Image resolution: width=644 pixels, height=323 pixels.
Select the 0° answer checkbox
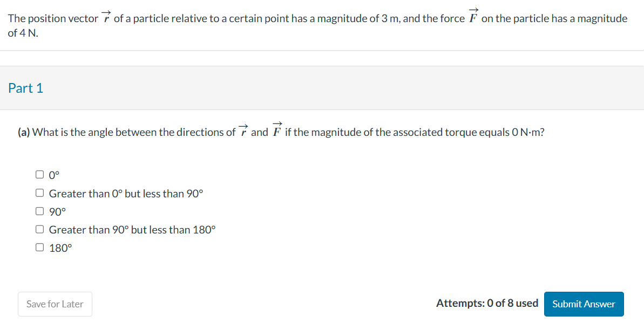tap(39, 174)
